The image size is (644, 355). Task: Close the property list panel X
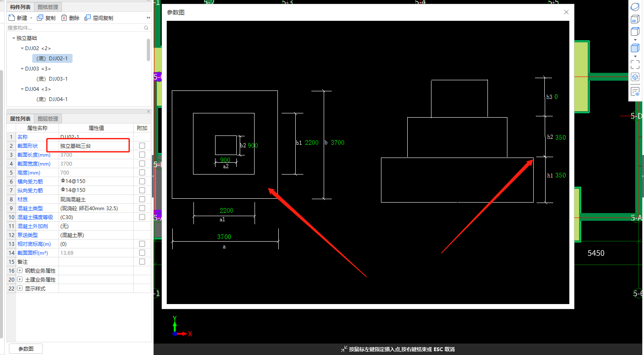148,111
